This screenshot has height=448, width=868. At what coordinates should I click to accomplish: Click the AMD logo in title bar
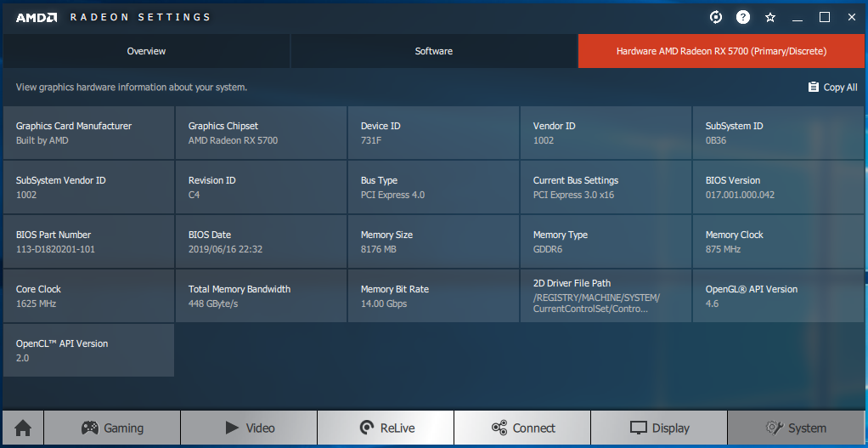37,17
